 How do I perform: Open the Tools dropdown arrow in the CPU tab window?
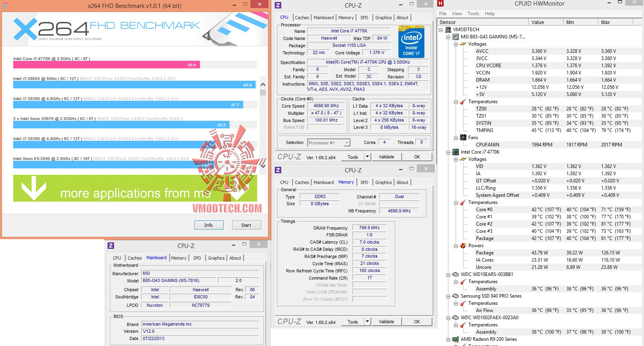coord(368,157)
